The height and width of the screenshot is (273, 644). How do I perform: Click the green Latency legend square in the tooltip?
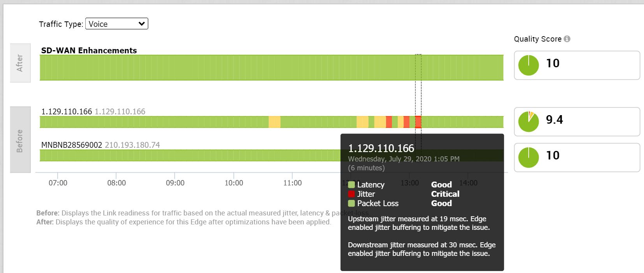pyautogui.click(x=351, y=185)
